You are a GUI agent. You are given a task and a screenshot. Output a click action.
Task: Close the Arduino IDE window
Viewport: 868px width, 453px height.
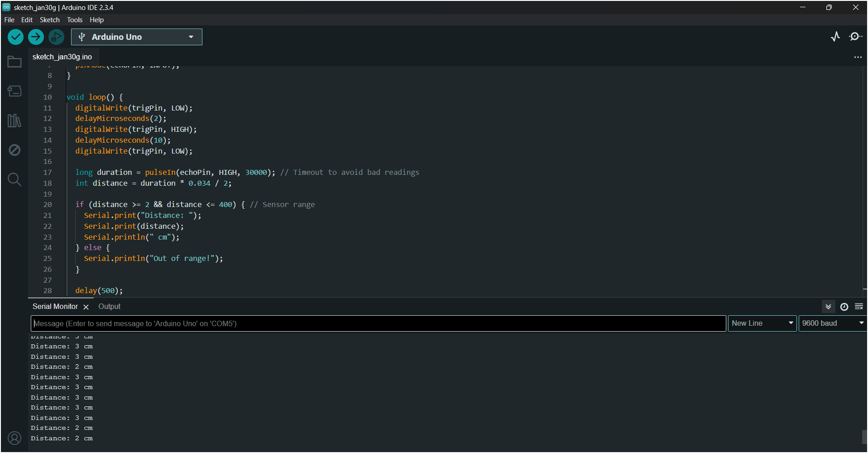pyautogui.click(x=855, y=7)
